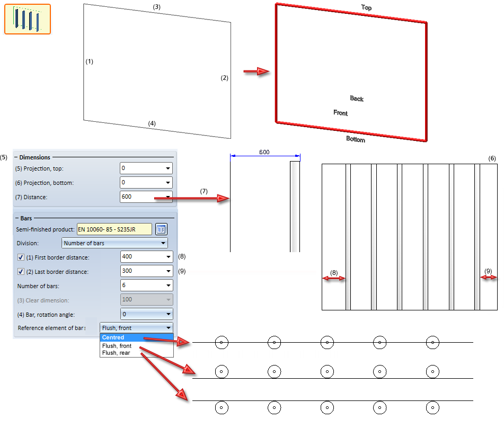Image resolution: width=504 pixels, height=428 pixels.
Task: Open the Projection, top dropdown
Action: [x=168, y=168]
